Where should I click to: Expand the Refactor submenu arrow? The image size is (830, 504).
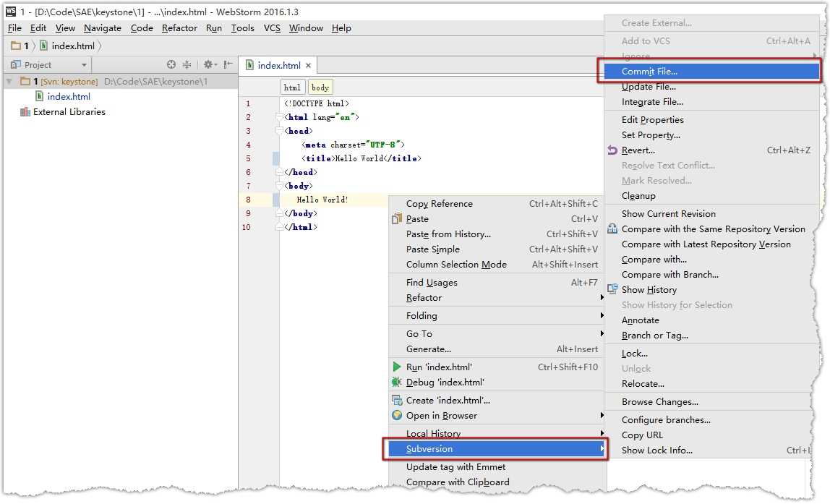point(602,297)
